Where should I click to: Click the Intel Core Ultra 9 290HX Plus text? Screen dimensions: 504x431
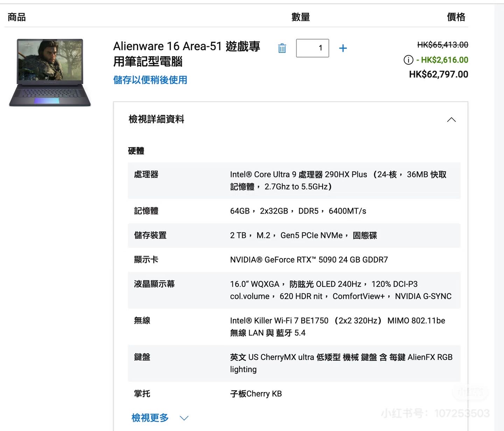click(338, 181)
